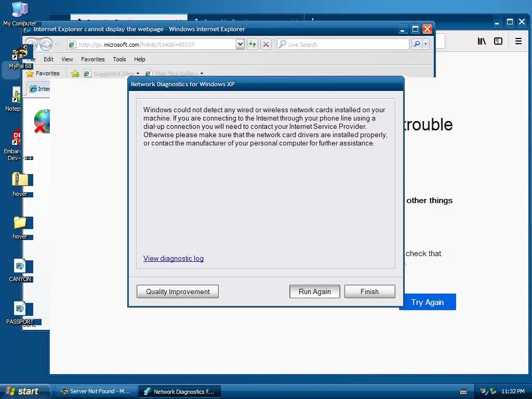Open the My Computer desktop icon
532x399 pixels.
coord(20,14)
